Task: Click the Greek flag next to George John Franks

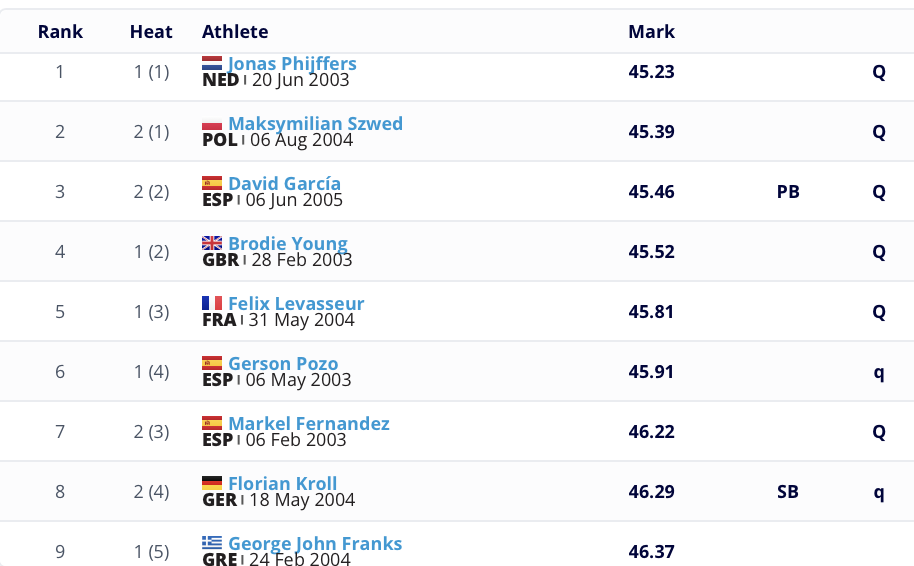Action: [212, 544]
